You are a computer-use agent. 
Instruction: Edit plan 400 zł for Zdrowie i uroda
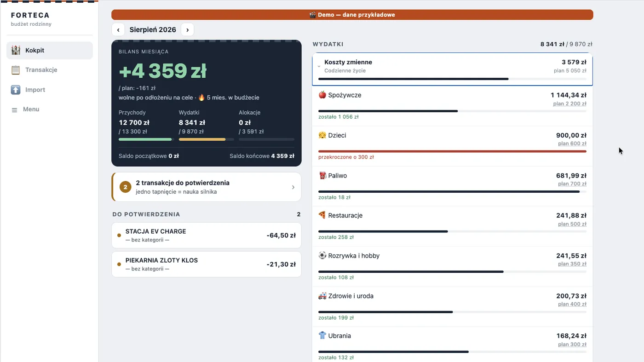click(572, 305)
